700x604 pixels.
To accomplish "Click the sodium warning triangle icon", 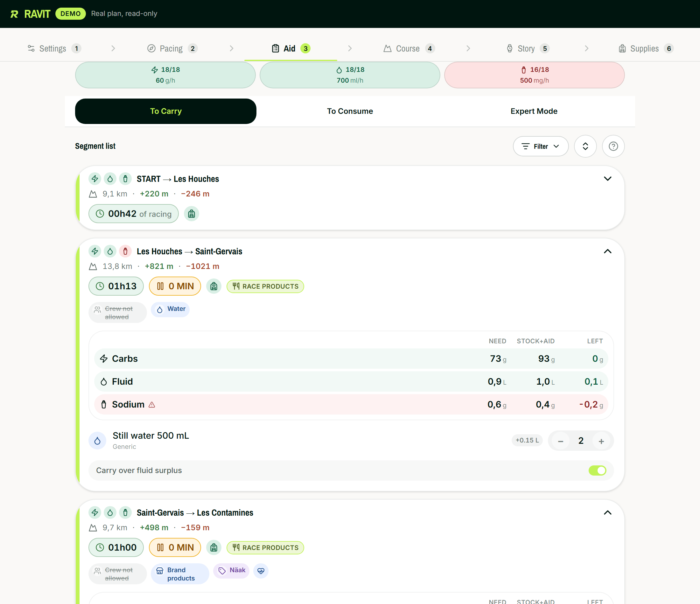I will [x=152, y=404].
